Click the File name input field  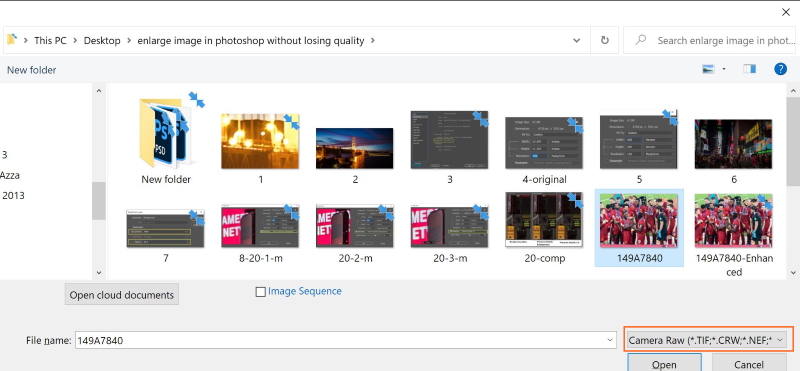click(x=340, y=340)
